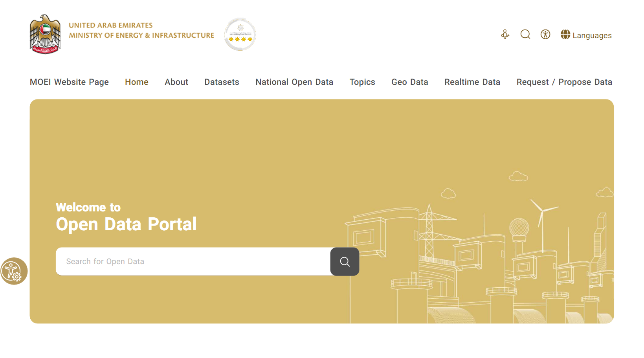Click the MOEI Website Page link
Screen dimensions: 644x358
(x=69, y=82)
